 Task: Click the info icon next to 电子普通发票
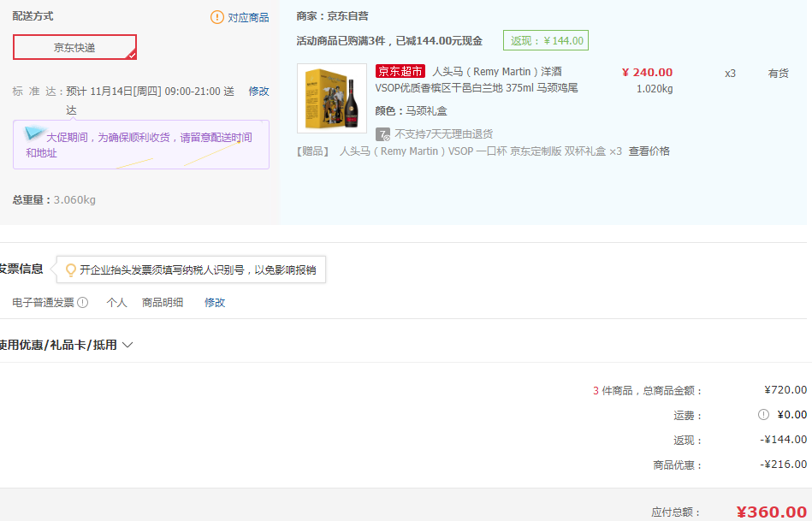tap(82, 303)
